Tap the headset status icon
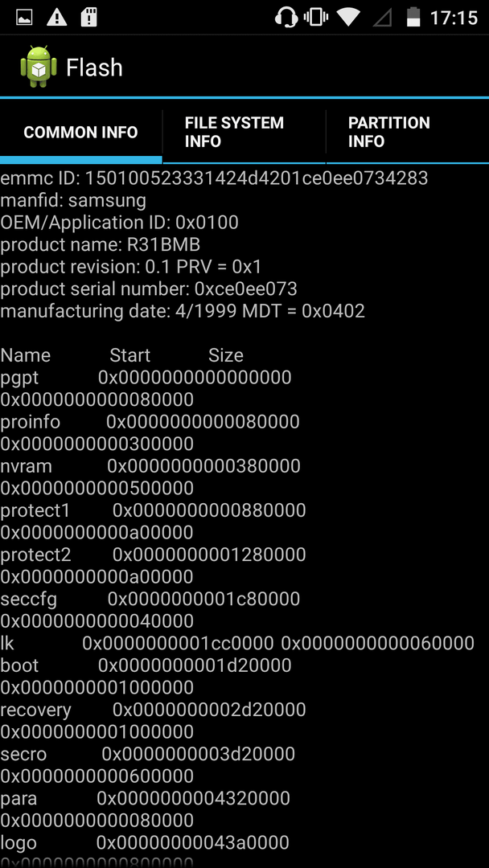The height and width of the screenshot is (868, 489). [x=286, y=17]
